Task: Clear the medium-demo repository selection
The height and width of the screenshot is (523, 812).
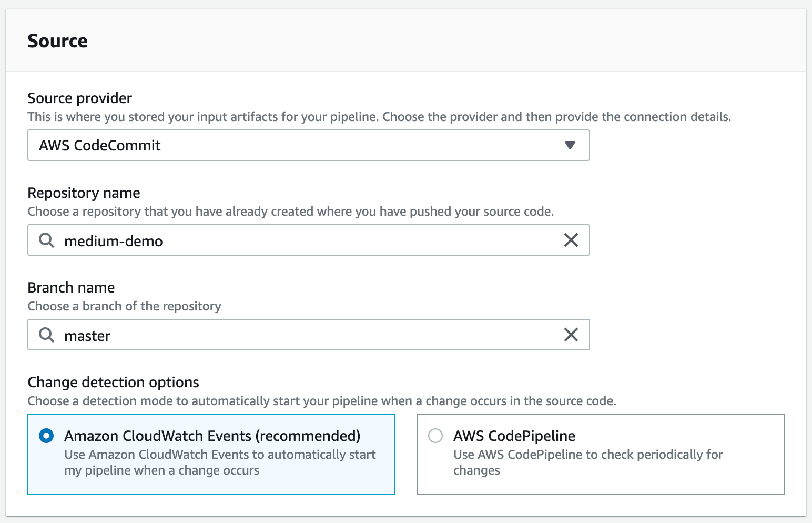Action: (571, 240)
